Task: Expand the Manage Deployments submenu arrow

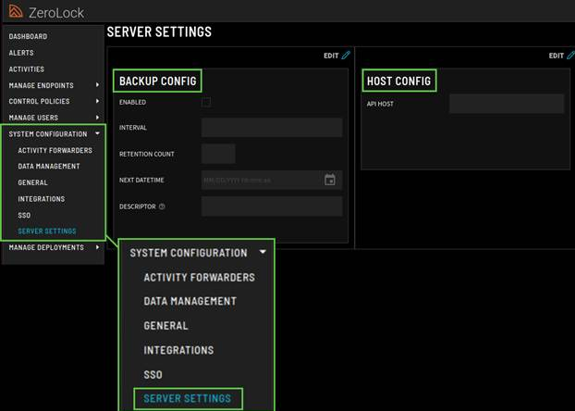Action: [x=97, y=247]
